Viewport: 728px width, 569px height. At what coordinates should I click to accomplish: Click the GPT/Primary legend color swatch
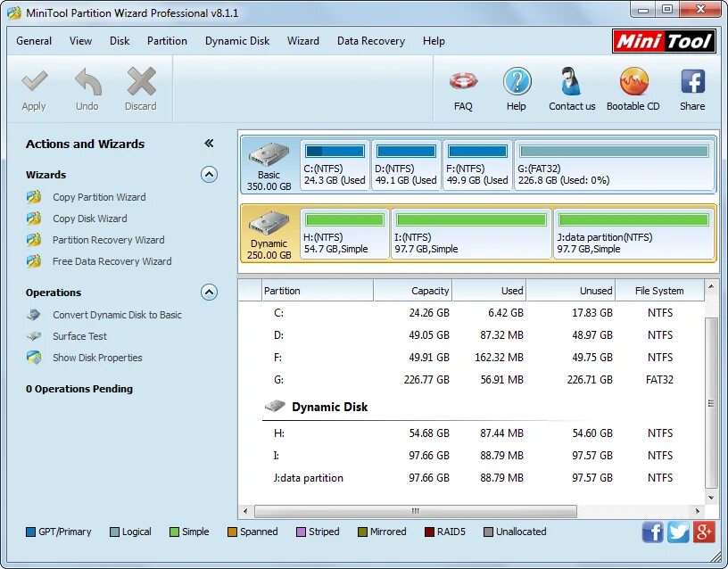coord(30,532)
